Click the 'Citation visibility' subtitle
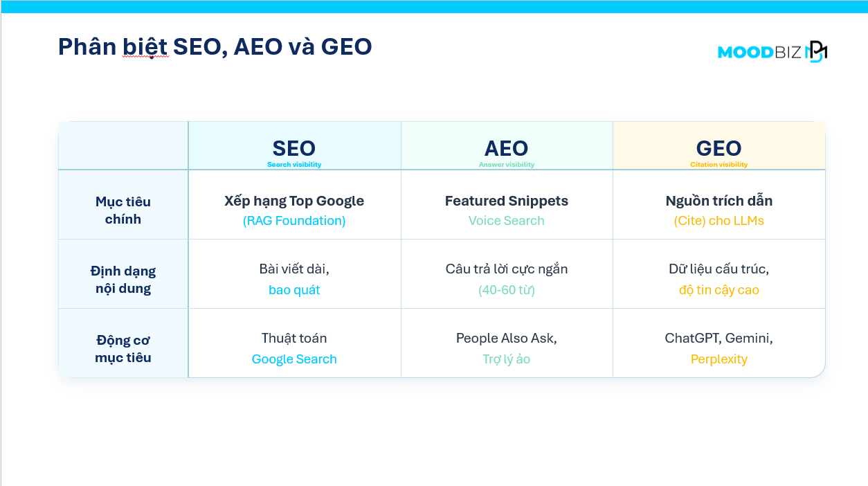This screenshot has width=868, height=486. click(x=719, y=165)
